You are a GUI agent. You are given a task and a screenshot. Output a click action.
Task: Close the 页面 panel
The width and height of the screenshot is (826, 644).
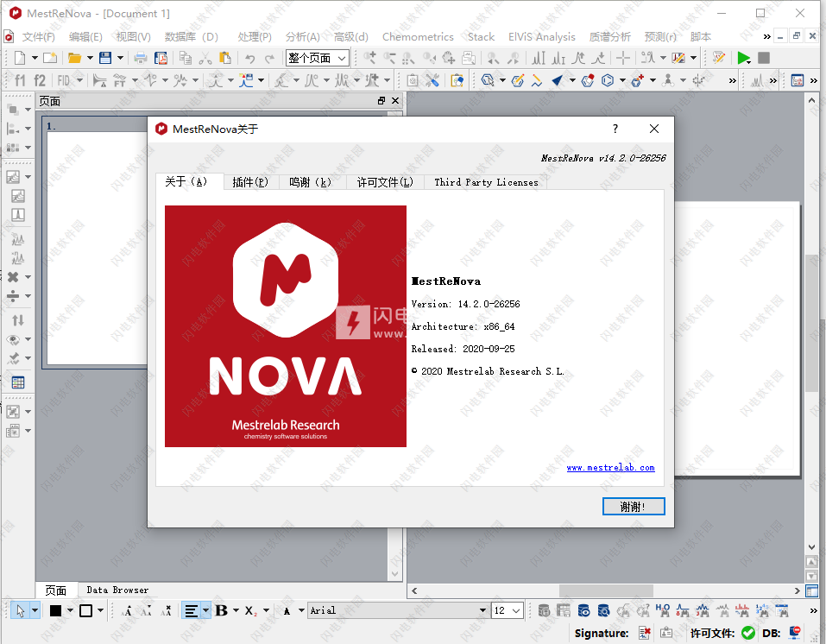[395, 101]
